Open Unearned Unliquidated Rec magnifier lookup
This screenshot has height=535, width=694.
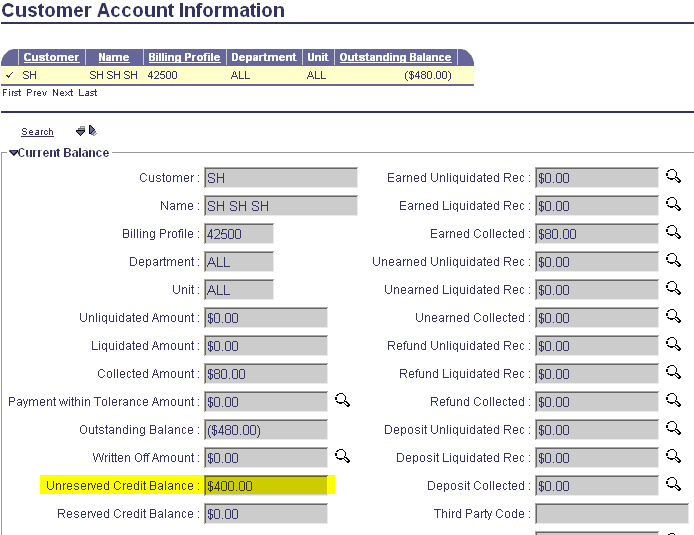point(673,260)
